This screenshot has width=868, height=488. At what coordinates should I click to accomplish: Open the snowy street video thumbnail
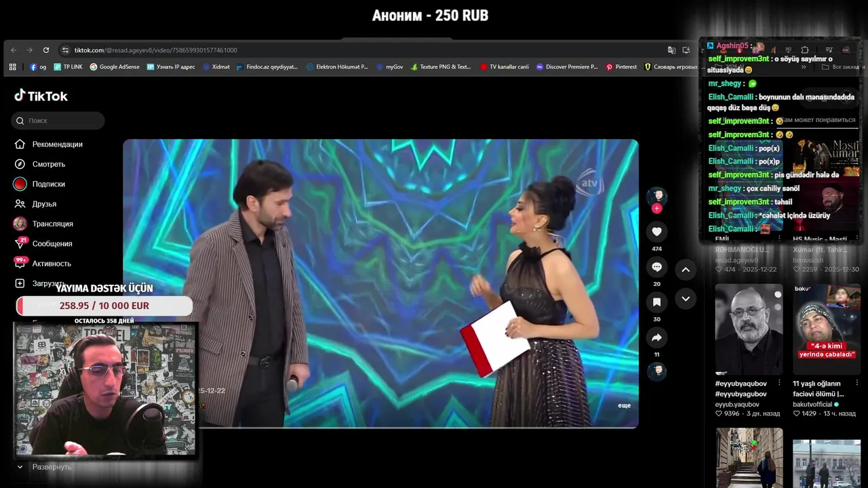click(x=827, y=464)
